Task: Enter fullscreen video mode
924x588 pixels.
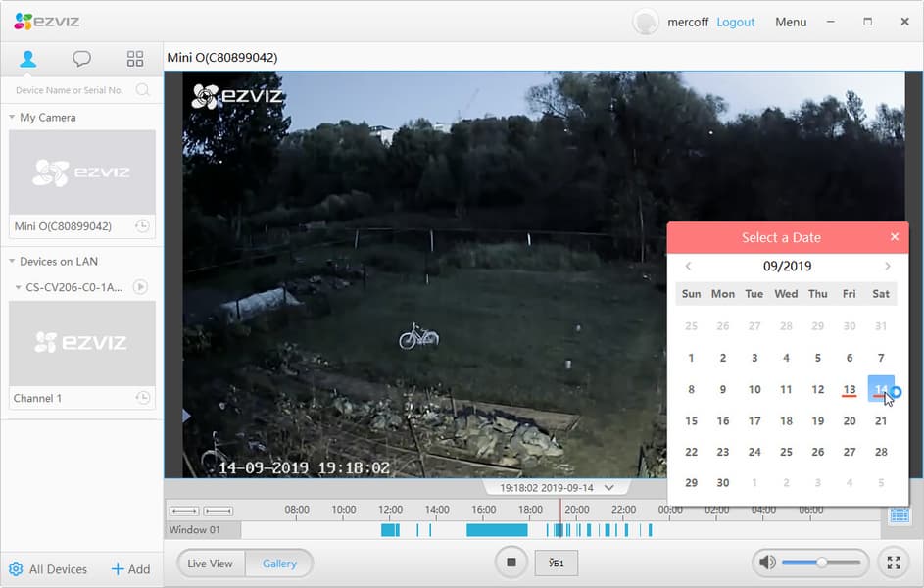Action: (x=894, y=563)
